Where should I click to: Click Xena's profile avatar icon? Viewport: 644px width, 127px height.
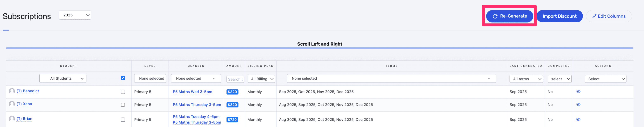tap(12, 104)
